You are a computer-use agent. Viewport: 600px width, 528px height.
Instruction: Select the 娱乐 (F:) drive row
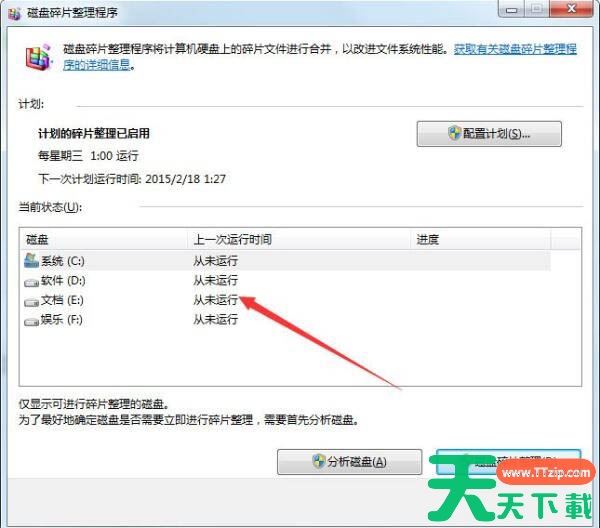287,319
